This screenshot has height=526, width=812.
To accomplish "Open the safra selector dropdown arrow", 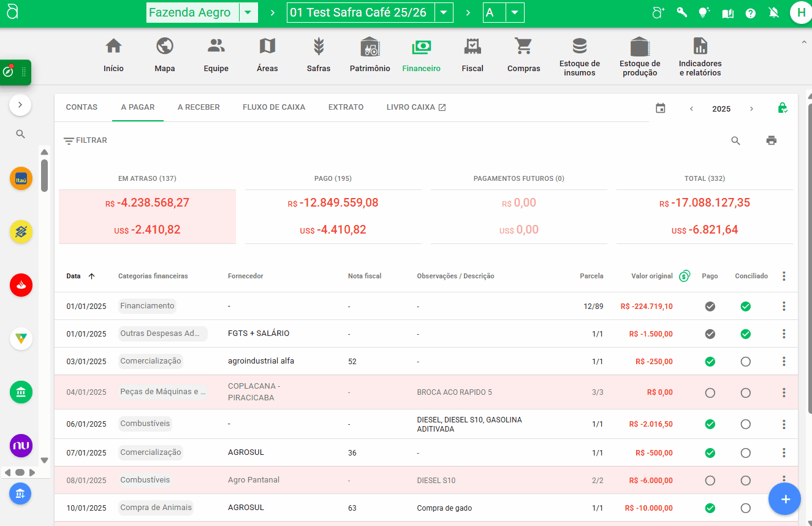I will coord(444,13).
